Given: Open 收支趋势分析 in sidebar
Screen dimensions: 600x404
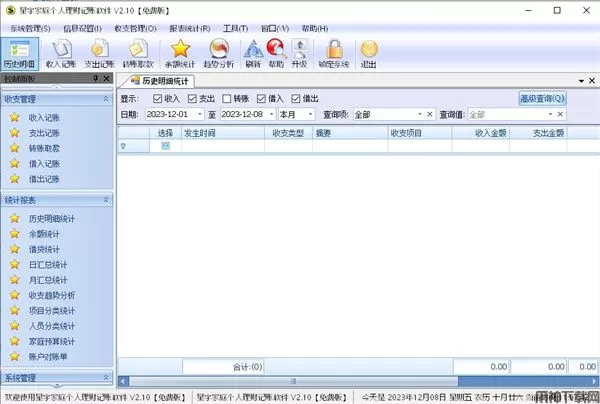Looking at the screenshot, I should click(52, 295).
